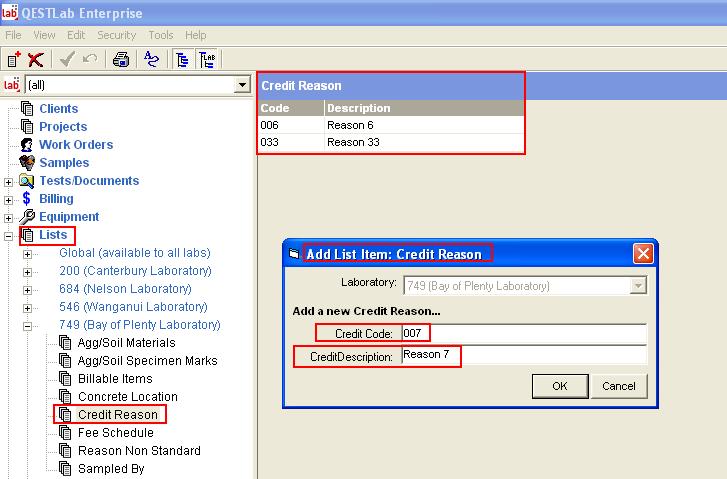
Task: Click the Print toolbar icon
Action: click(x=121, y=59)
